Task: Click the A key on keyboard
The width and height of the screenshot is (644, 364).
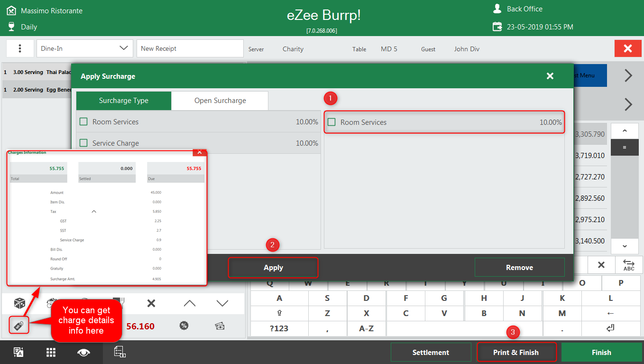Action: pyautogui.click(x=279, y=299)
